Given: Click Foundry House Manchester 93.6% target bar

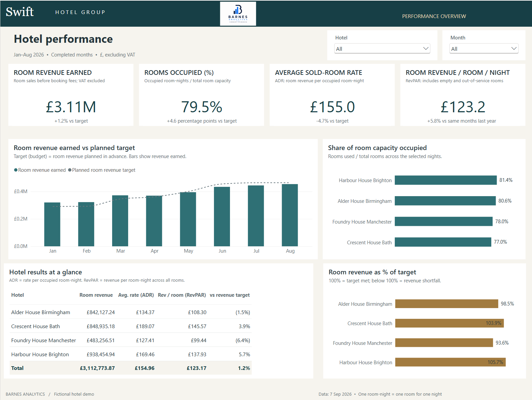Looking at the screenshot, I should click(444, 343).
